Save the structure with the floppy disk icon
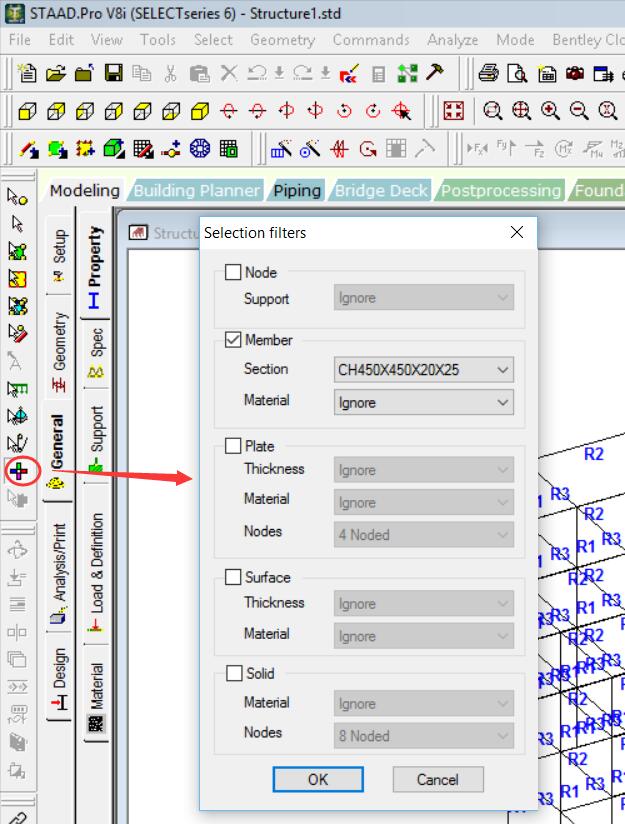 click(113, 73)
